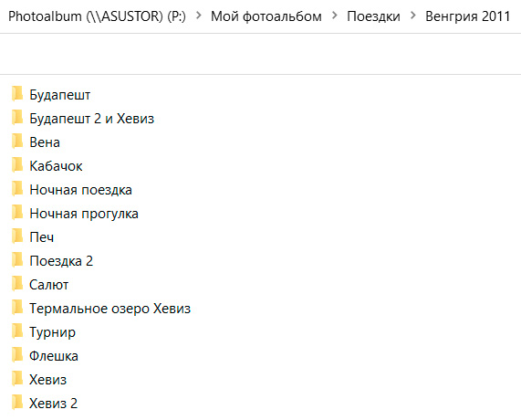The height and width of the screenshot is (420, 521).
Task: Select the Хевиз 2 folder icon
Action: pos(17,403)
